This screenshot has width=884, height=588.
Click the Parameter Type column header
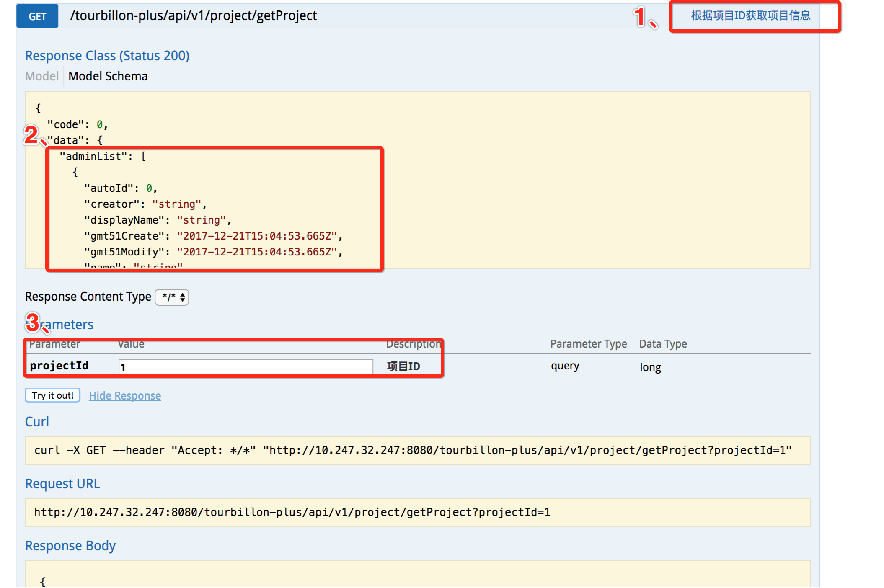(x=589, y=344)
